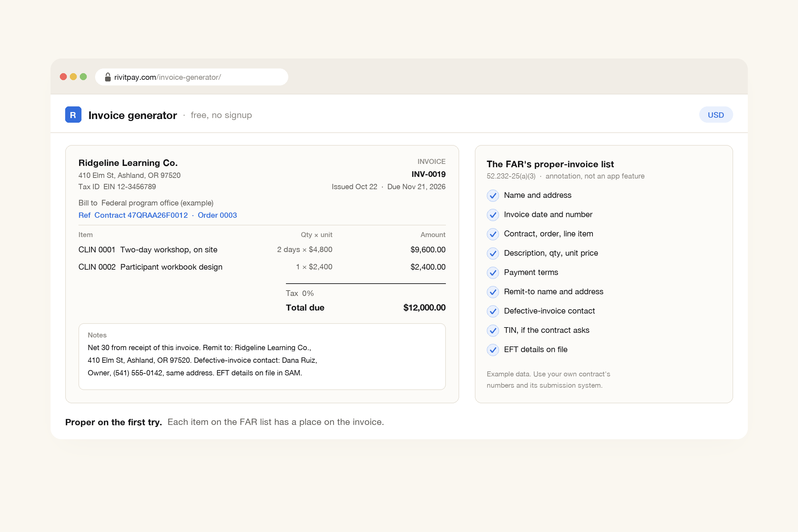The width and height of the screenshot is (798, 532).
Task: Click the Ridgeline Learning Co. company name
Action: click(x=128, y=163)
